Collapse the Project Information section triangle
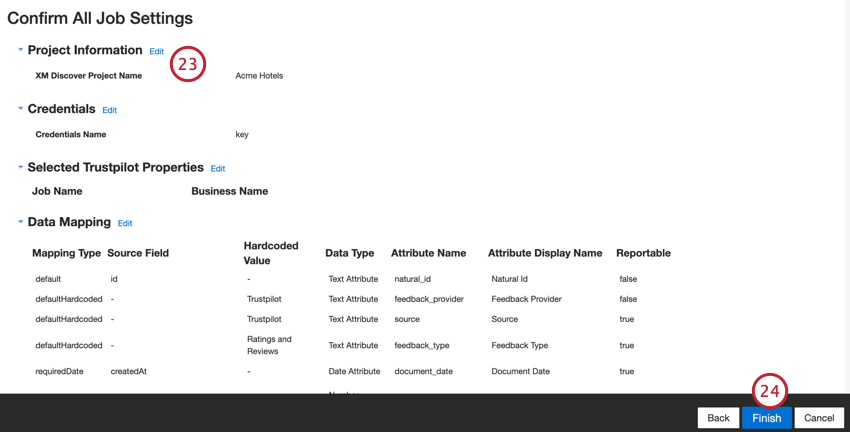Screen dimensions: 850x432 coord(21,50)
